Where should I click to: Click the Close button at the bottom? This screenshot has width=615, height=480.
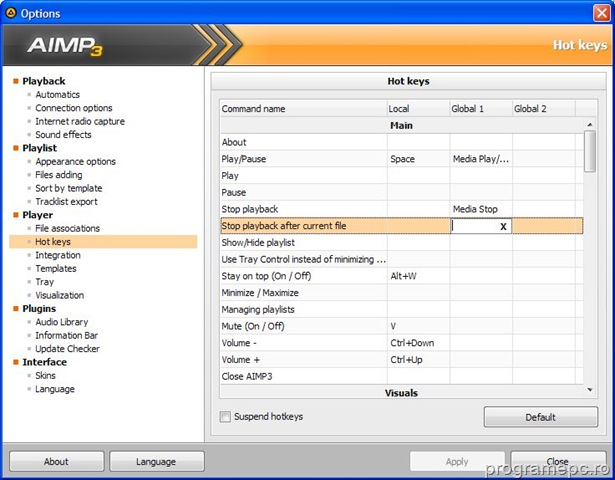pos(558,462)
